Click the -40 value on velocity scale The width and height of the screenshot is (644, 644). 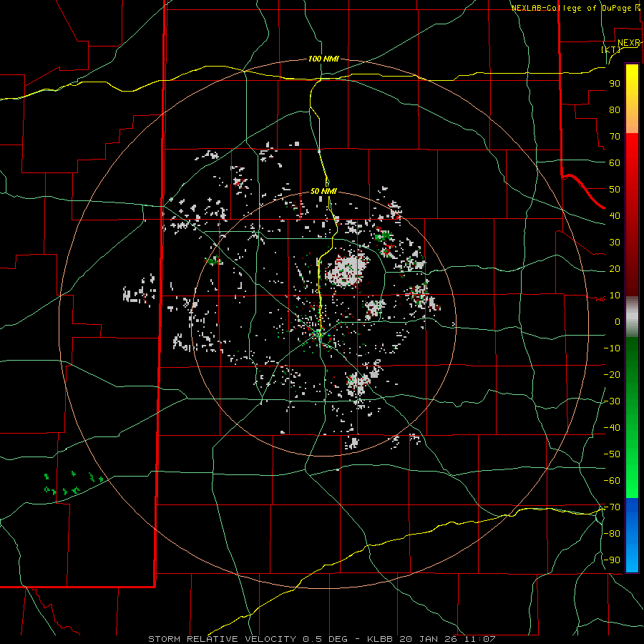click(x=612, y=428)
